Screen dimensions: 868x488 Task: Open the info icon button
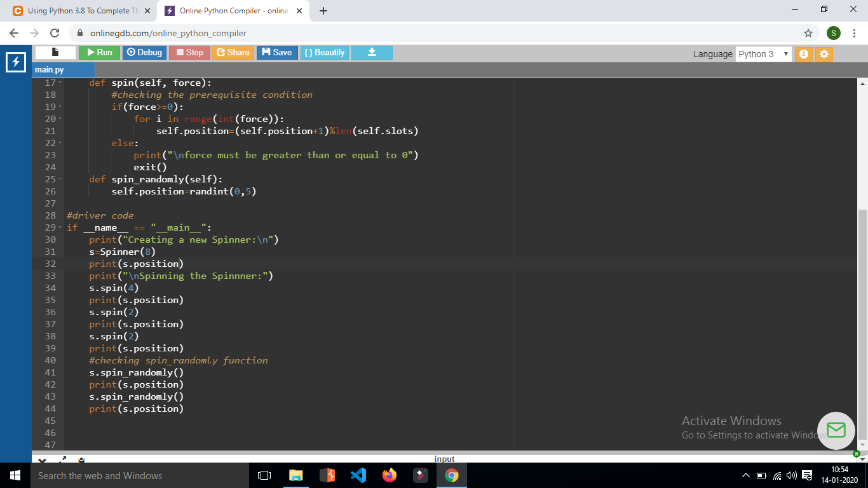pos(803,54)
